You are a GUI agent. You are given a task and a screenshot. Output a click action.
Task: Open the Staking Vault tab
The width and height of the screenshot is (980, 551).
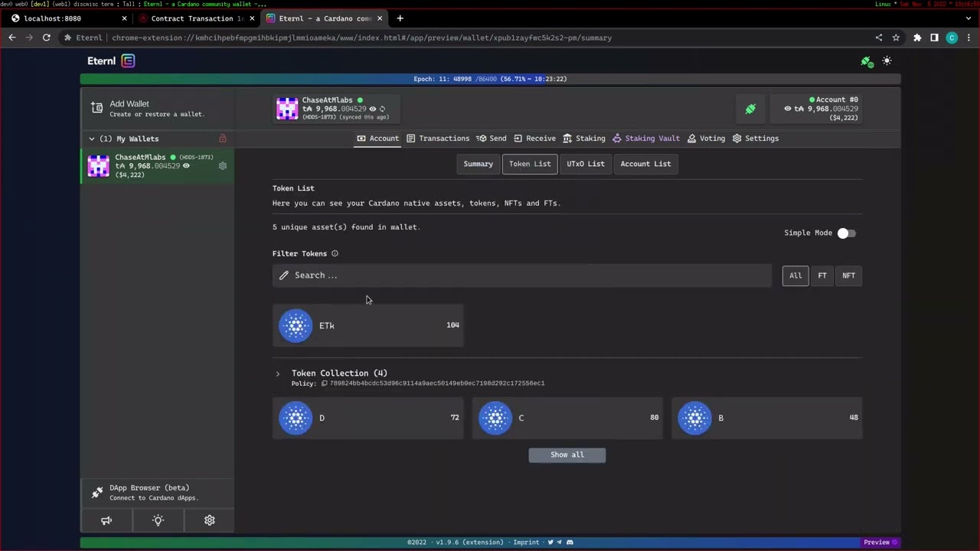coord(645,139)
